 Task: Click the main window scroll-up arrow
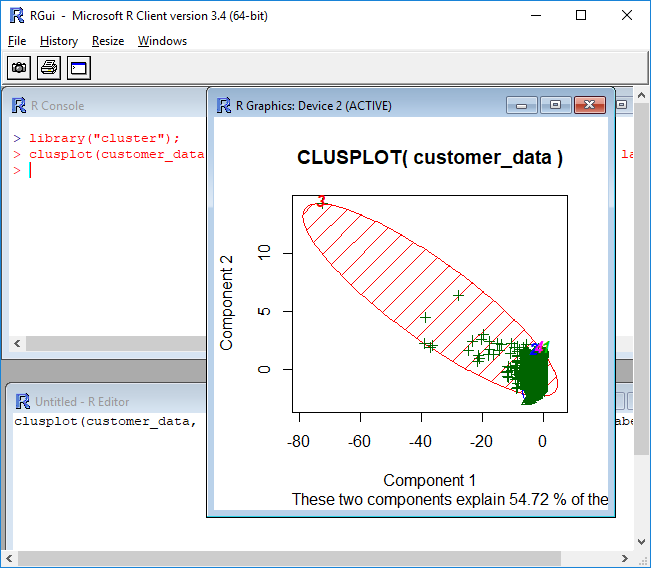[641, 95]
